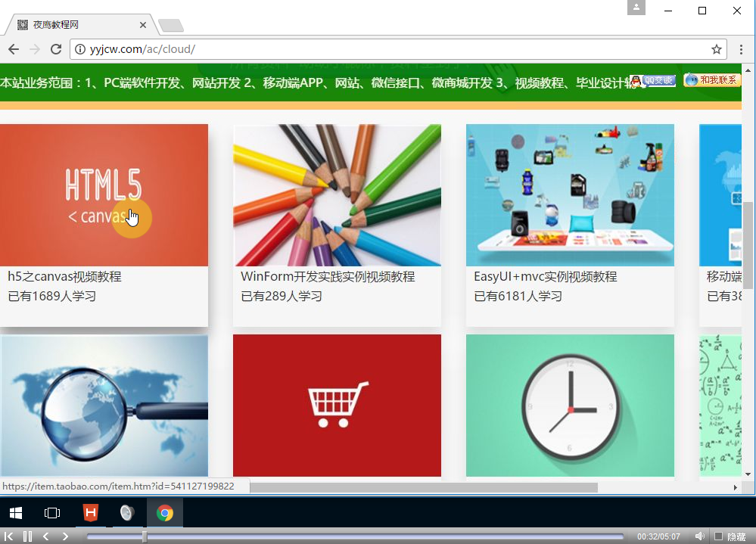This screenshot has height=544, width=756.
Task: Click the browser back arrow
Action: [14, 49]
